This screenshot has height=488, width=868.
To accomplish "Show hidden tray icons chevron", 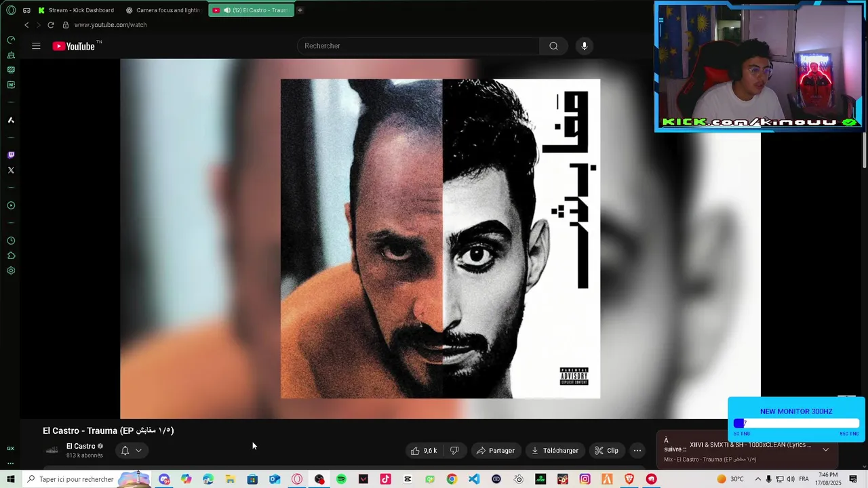I will [x=758, y=479].
